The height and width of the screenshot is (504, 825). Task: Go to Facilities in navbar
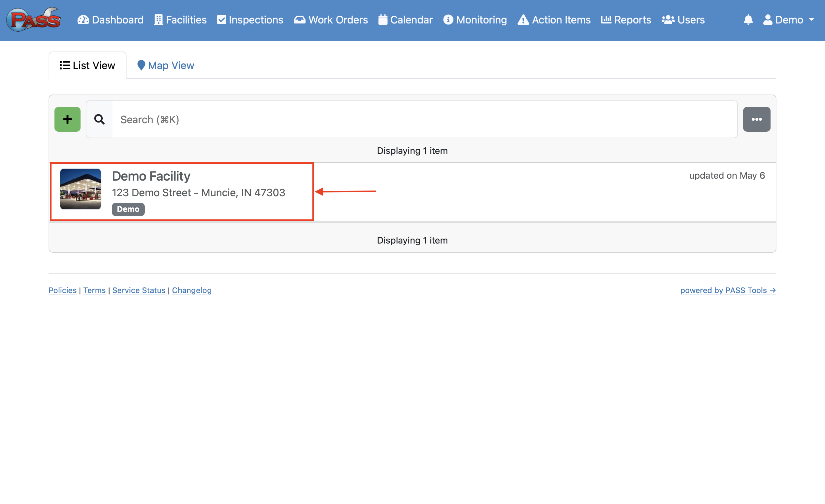point(180,20)
